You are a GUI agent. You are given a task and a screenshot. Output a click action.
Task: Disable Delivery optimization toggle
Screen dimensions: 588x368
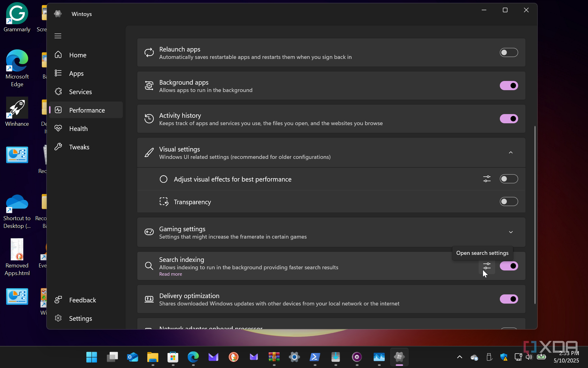[509, 299]
